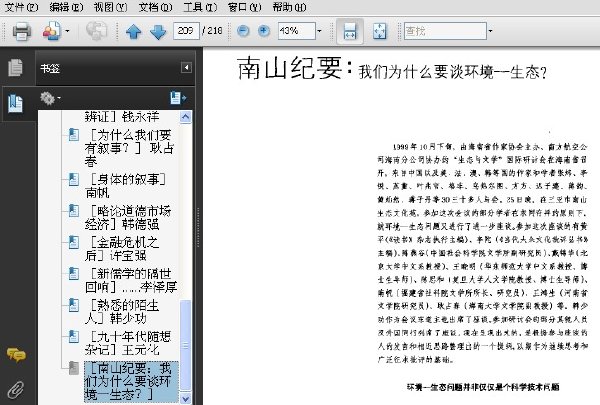Click bookmarks scrollbar down arrow

click(186, 398)
